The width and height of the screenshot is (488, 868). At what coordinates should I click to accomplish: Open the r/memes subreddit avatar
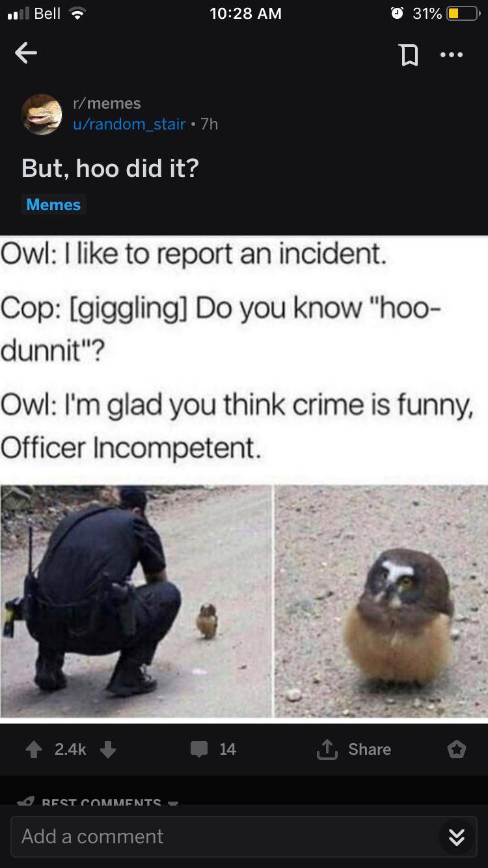click(x=42, y=114)
